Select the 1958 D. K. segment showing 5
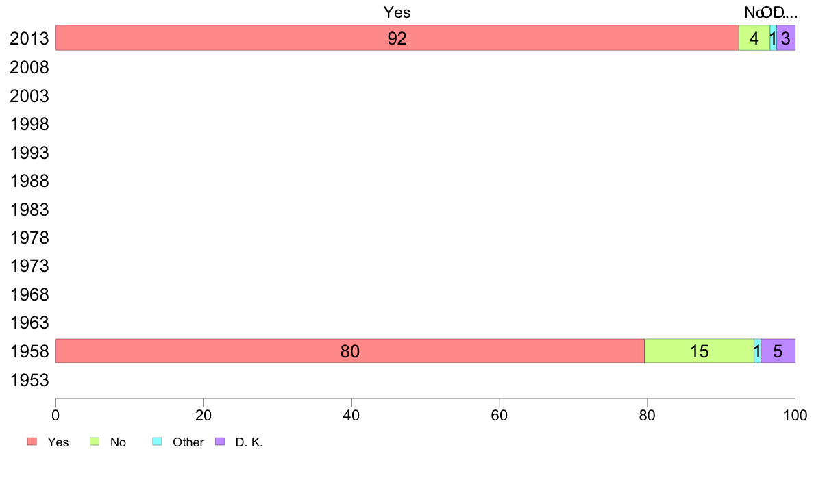The image size is (814, 504). 778,351
